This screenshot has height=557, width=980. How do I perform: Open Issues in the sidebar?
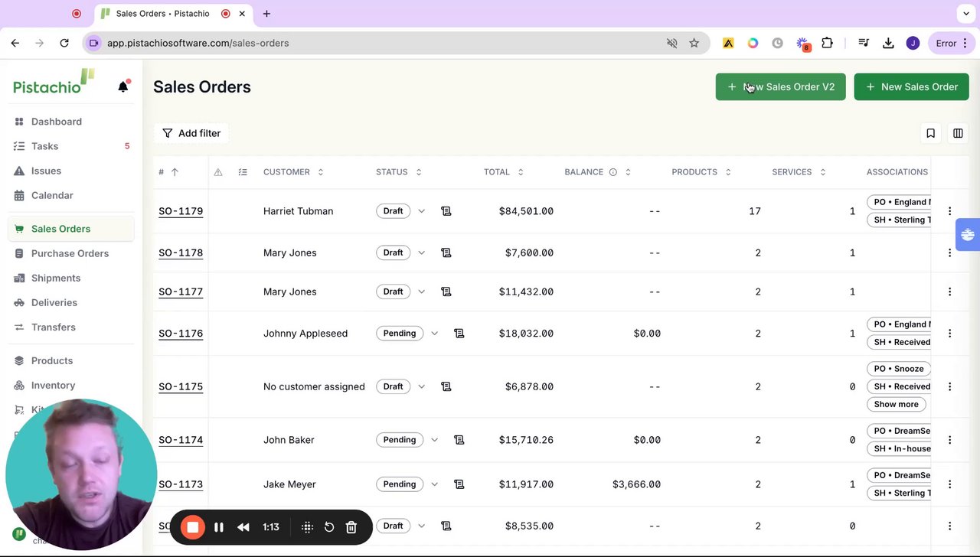[x=72, y=171]
